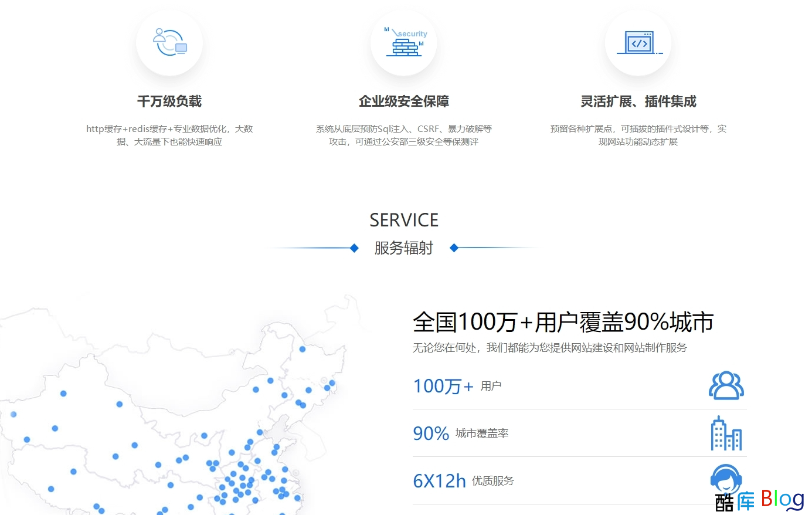
Task: Click the SERVICE section title
Action: click(x=404, y=220)
